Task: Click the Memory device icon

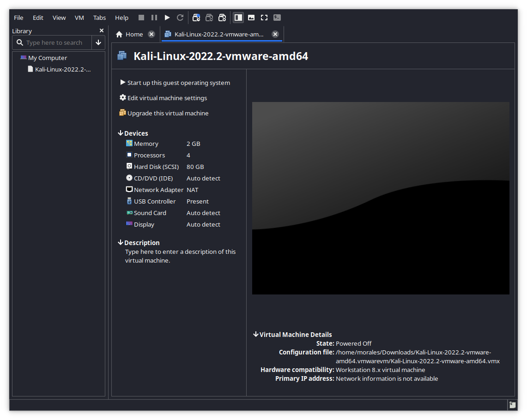Action: [129, 144]
